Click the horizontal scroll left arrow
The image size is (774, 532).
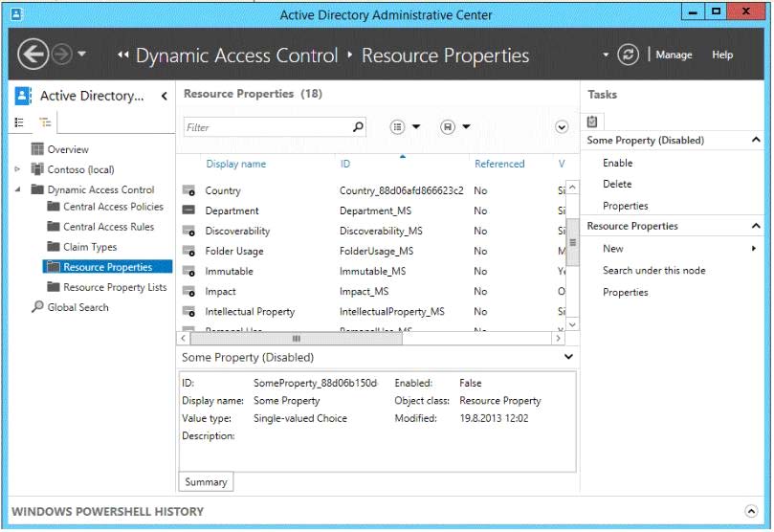(184, 338)
